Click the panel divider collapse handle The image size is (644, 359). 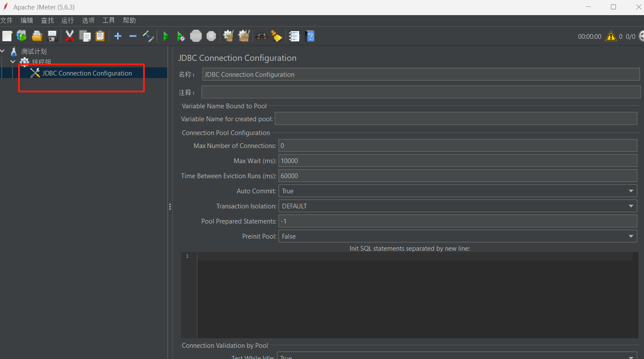(x=170, y=207)
